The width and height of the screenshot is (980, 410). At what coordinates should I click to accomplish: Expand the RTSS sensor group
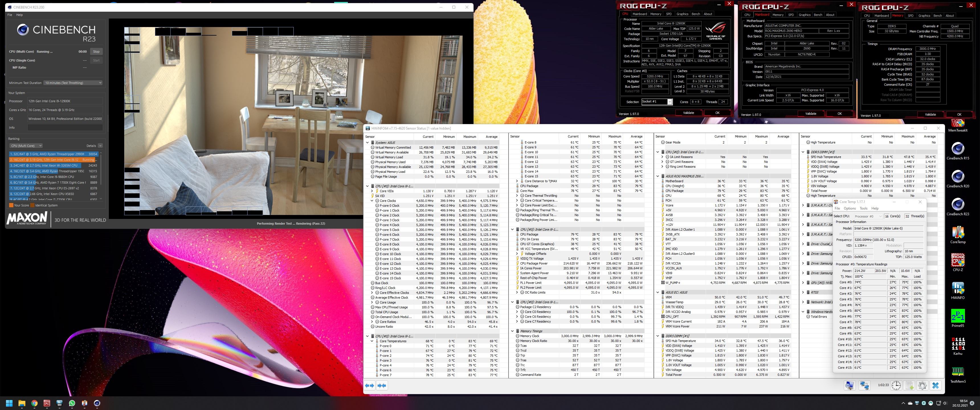pos(803,292)
